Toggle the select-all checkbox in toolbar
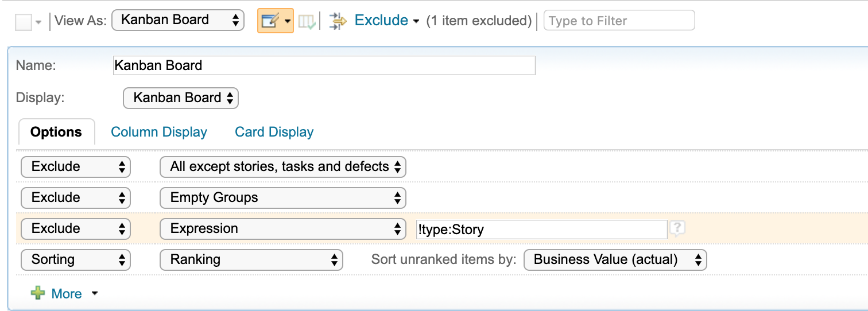 (23, 22)
